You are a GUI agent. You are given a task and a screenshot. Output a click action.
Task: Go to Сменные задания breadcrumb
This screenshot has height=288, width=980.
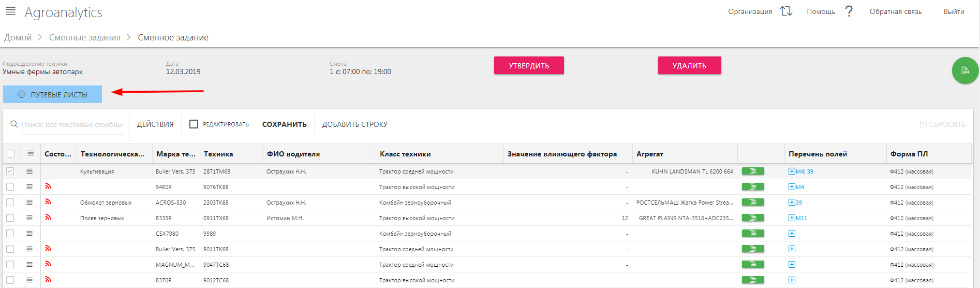(x=84, y=37)
